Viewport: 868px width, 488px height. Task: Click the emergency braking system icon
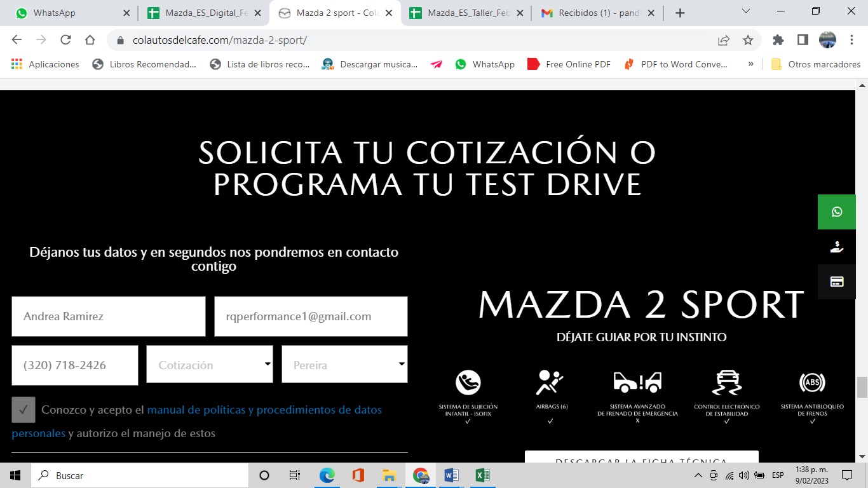637,382
